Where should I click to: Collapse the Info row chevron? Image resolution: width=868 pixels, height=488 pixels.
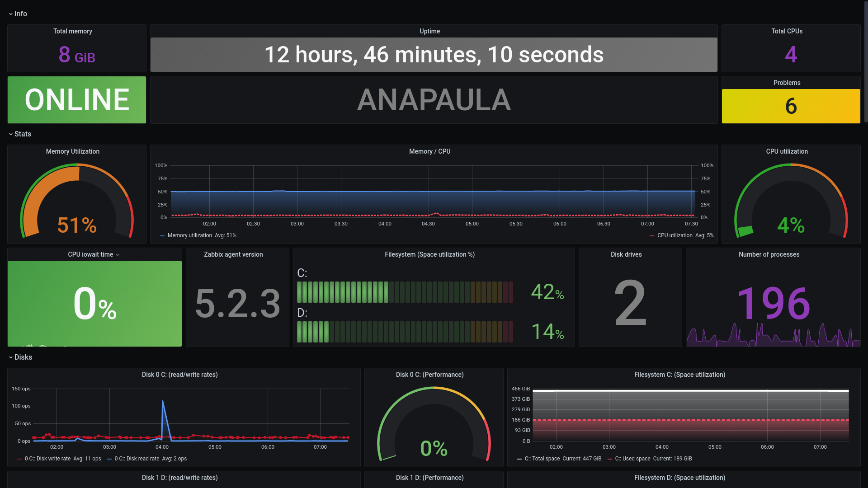pos(11,14)
